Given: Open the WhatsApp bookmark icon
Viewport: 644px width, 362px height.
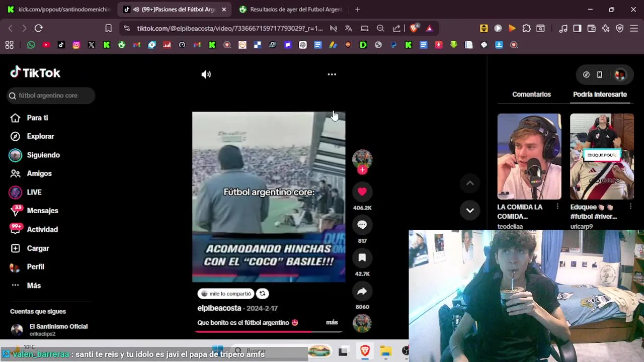Looking at the screenshot, I should tap(31, 45).
